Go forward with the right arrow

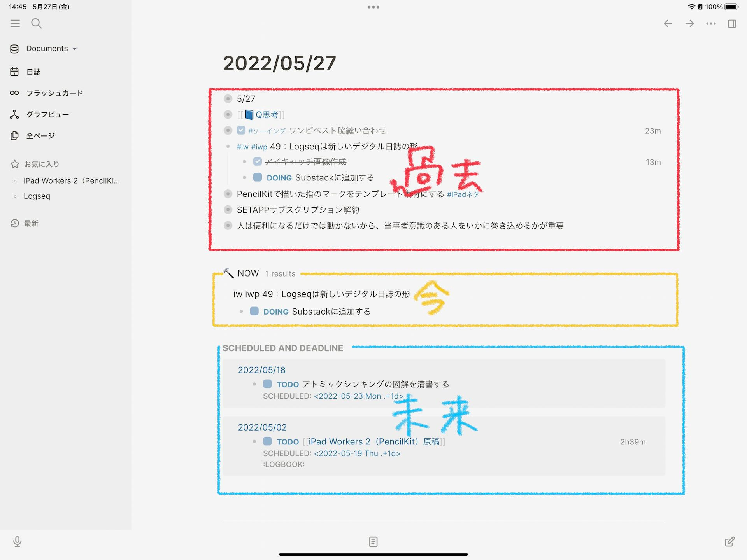[x=689, y=23]
